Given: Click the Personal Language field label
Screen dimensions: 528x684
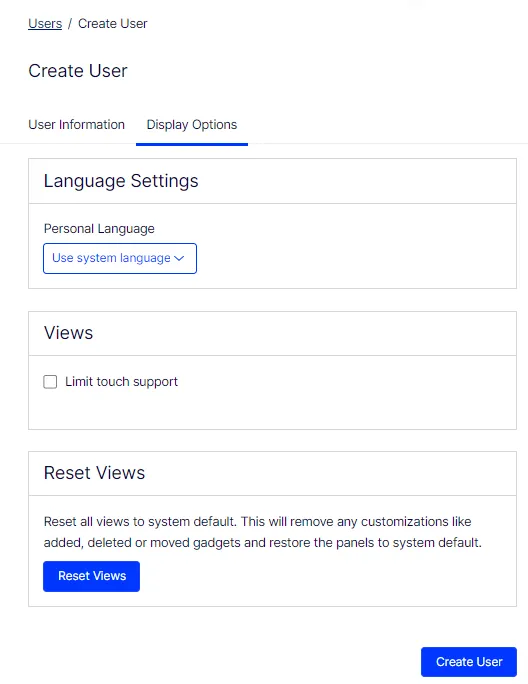Looking at the screenshot, I should coord(99,229).
